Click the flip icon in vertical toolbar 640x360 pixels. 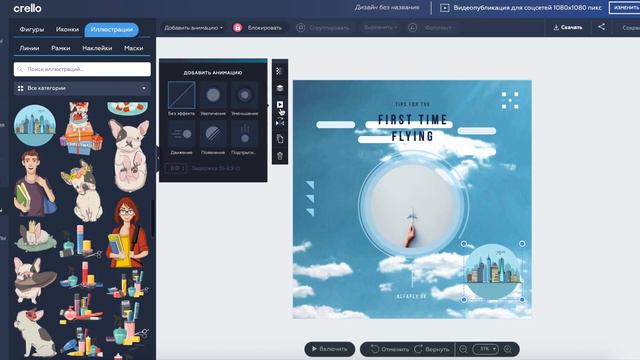tap(280, 122)
